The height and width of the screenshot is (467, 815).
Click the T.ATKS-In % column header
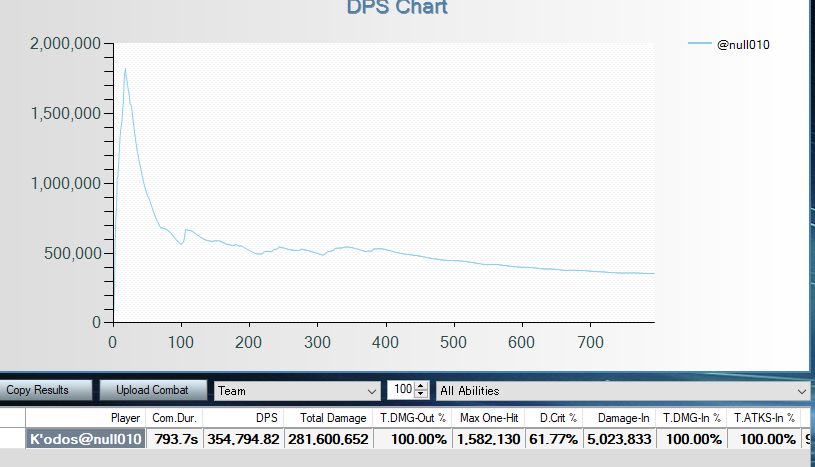coord(765,417)
